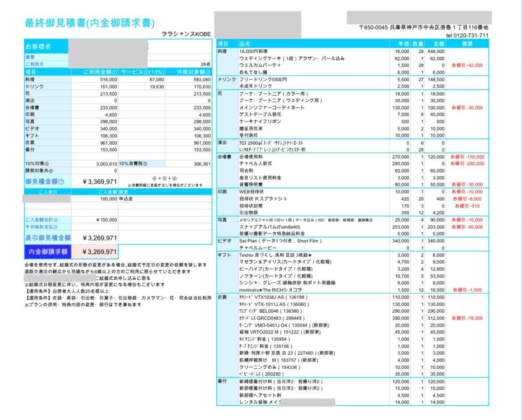The height and width of the screenshot is (420, 523).
Task: Click the お値引 -280,000 discount note
Action: click(467, 164)
